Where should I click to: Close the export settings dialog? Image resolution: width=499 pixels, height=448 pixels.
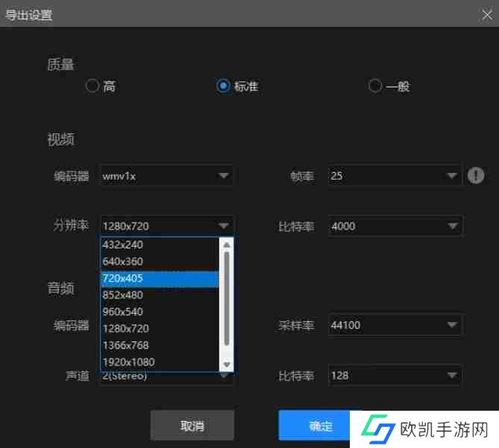coord(487,15)
